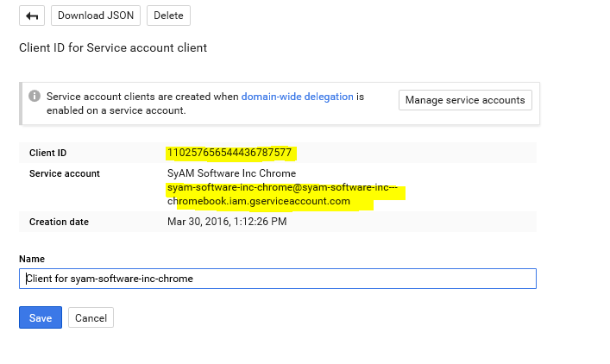The image size is (610, 364).
Task: Click the Service account row label
Action: click(64, 173)
